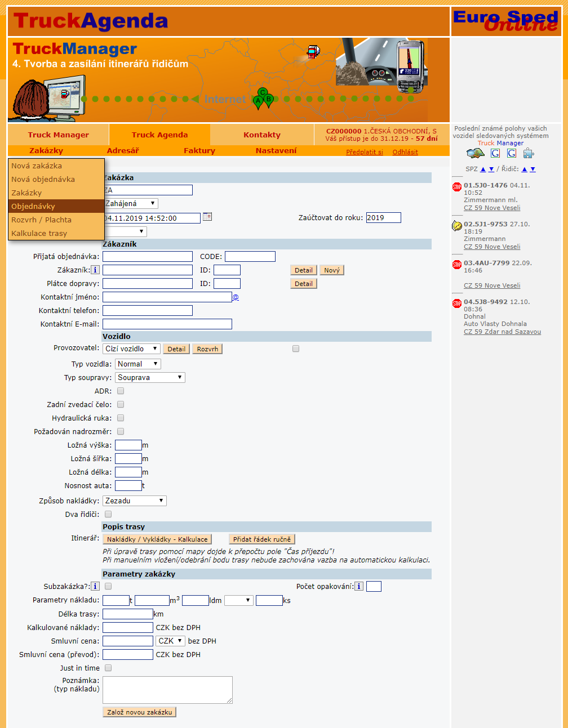Mark the Subzakázka checkbox

[x=108, y=587]
